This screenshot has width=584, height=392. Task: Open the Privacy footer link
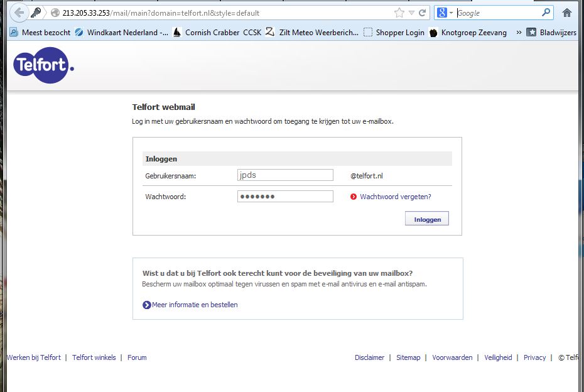click(534, 357)
